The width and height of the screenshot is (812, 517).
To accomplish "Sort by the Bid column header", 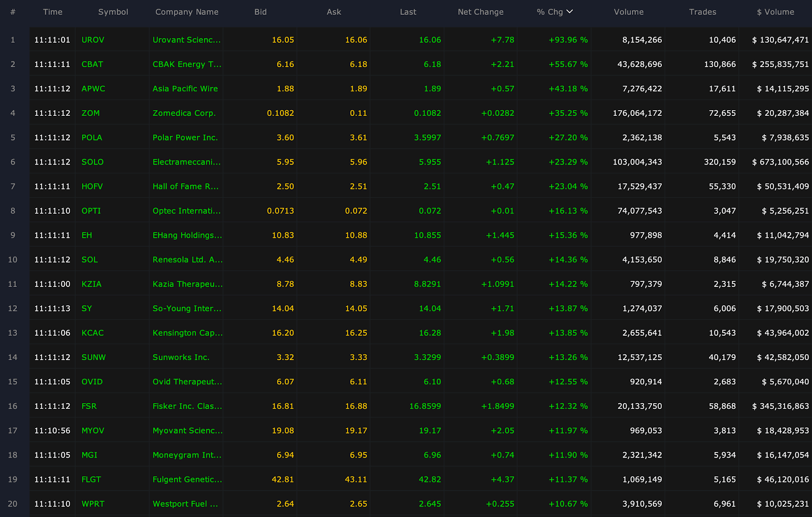I will coord(260,12).
